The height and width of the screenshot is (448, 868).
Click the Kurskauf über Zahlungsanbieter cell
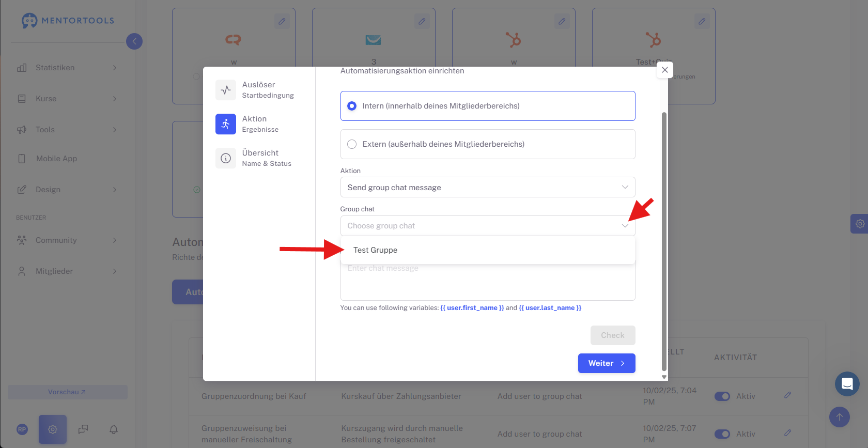401,396
